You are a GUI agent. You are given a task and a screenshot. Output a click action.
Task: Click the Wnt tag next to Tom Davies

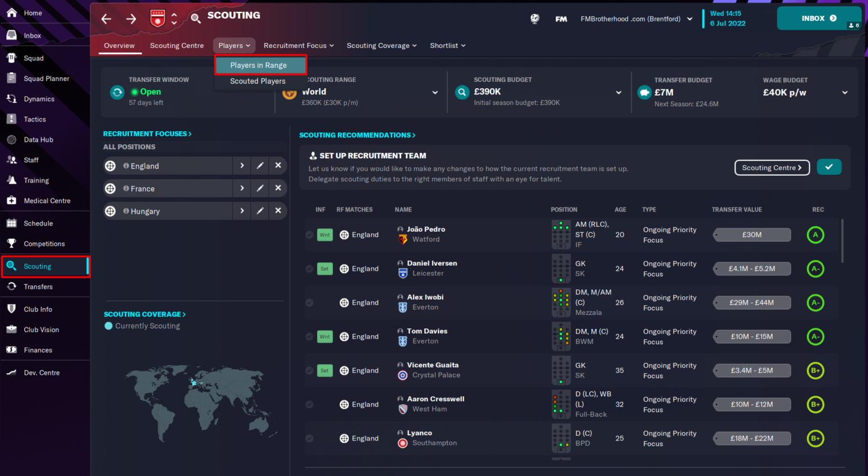tap(324, 336)
